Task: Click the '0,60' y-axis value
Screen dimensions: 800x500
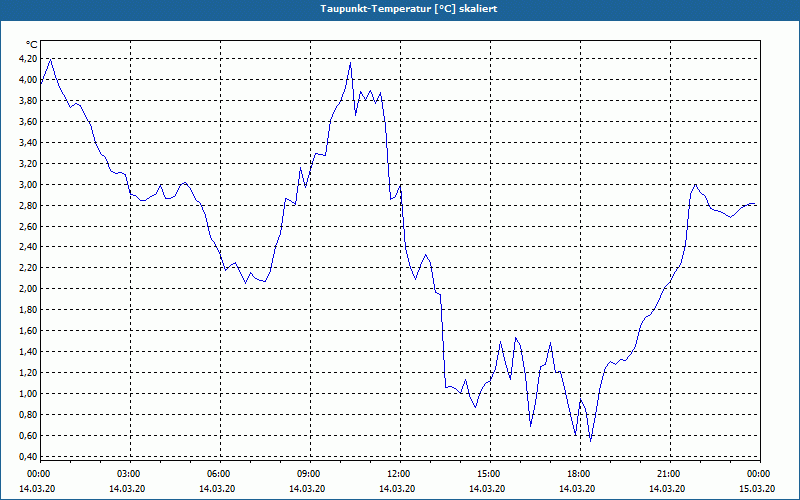Action: coord(28,435)
